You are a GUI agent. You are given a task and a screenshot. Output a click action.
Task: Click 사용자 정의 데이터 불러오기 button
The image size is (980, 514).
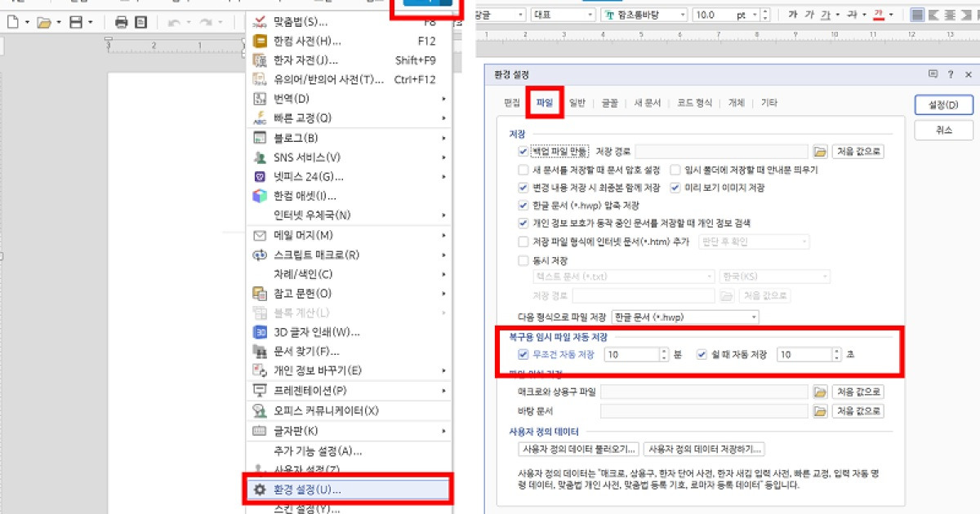point(578,449)
